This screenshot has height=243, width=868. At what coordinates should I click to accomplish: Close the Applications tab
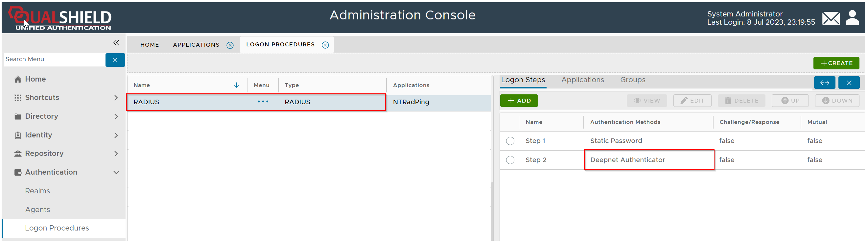(x=230, y=45)
